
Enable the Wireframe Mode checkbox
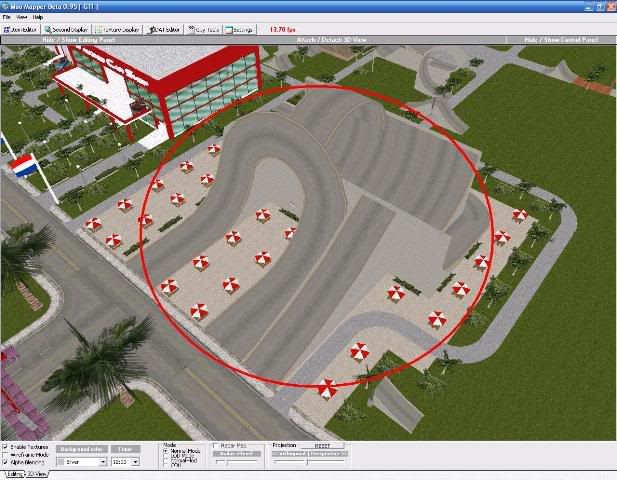click(x=6, y=455)
